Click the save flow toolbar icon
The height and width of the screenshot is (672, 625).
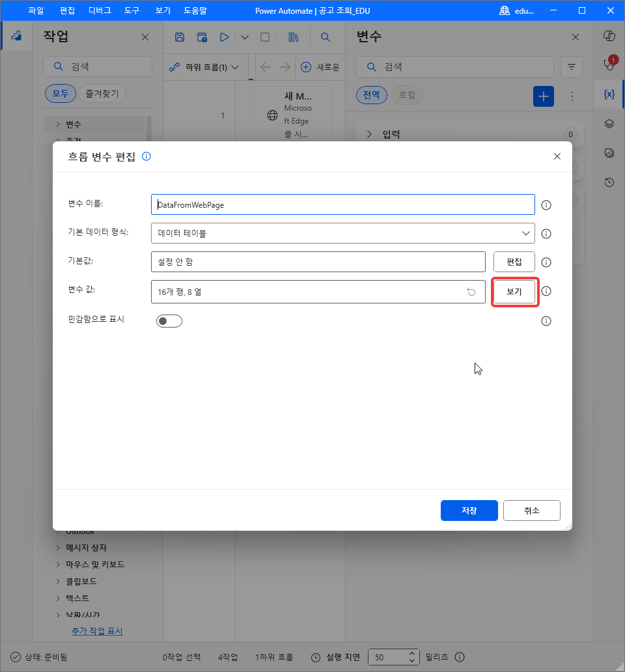[180, 37]
